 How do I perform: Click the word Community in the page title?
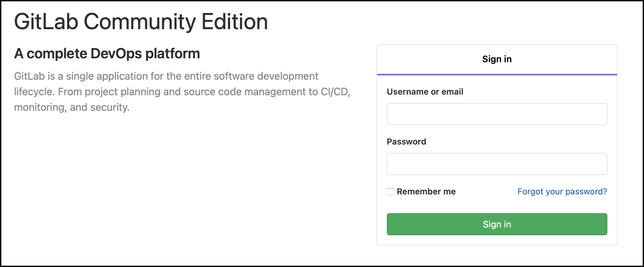[x=140, y=22]
